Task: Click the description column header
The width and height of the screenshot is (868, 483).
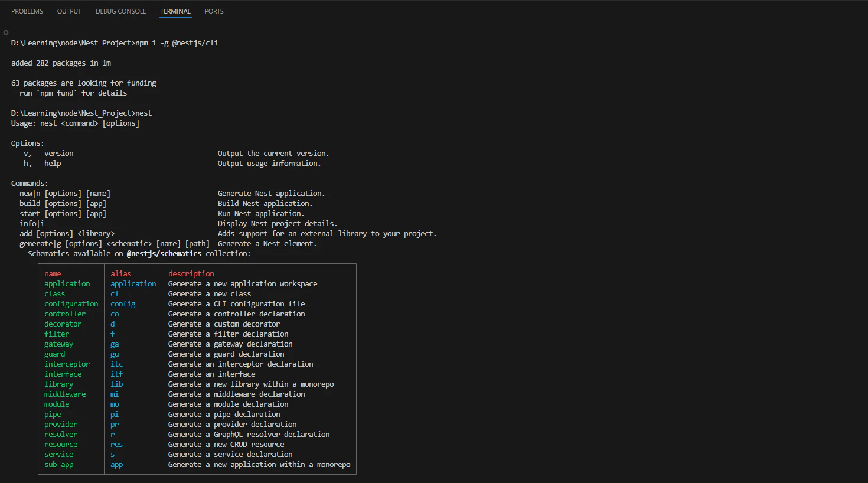Action: pyautogui.click(x=191, y=273)
